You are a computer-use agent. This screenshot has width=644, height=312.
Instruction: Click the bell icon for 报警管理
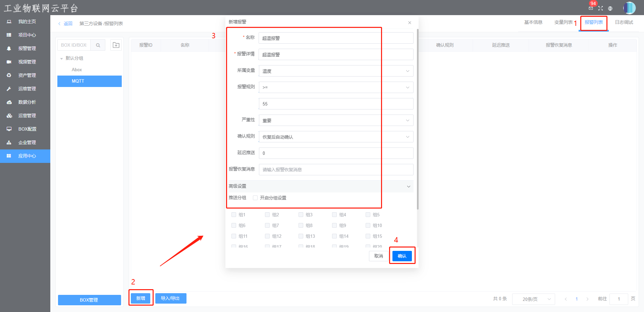pos(9,48)
